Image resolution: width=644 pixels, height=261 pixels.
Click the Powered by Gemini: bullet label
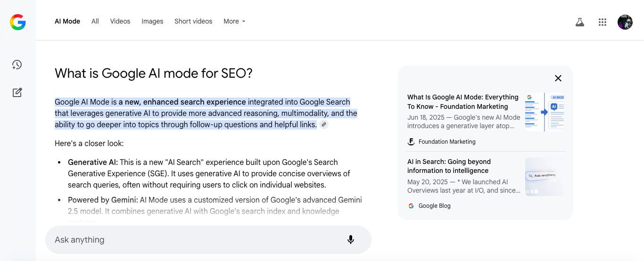point(103,200)
